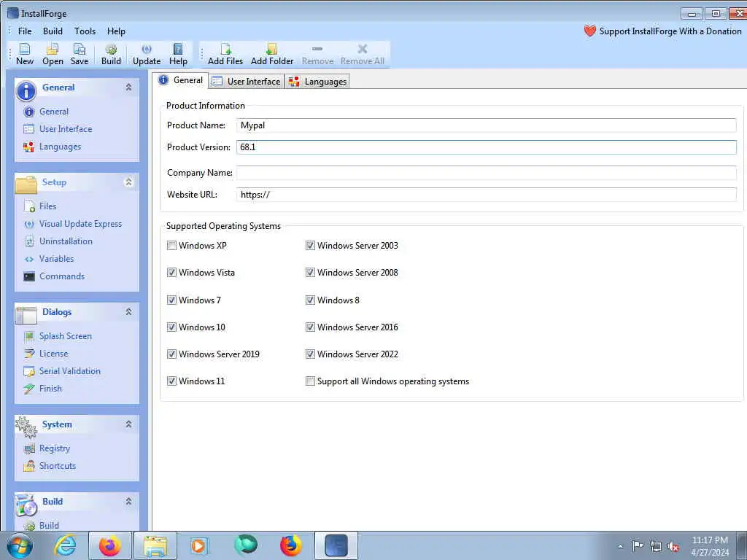Screen dimensions: 747x560
Task: Click the Save toolbar icon
Action: tap(80, 54)
